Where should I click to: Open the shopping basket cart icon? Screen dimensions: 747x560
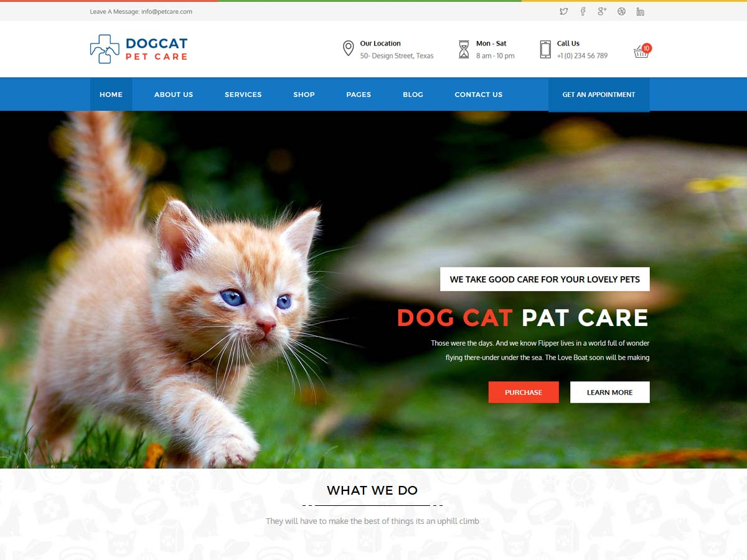point(642,51)
